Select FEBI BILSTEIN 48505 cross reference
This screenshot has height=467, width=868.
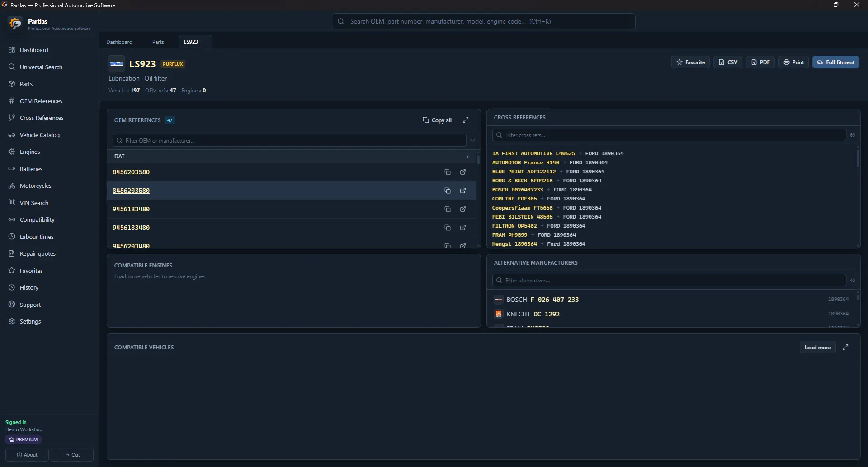(522, 217)
